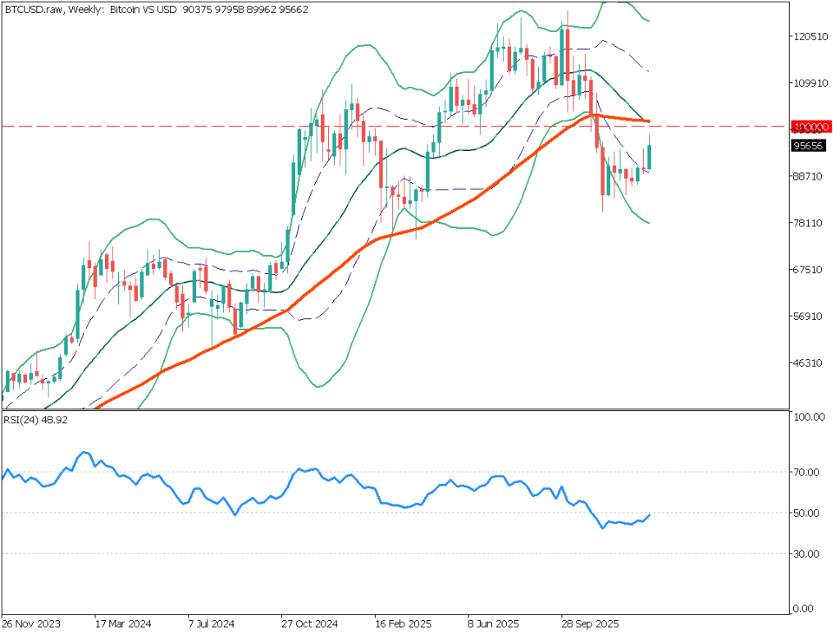Click the latest green weekly candle
The image size is (840, 634).
click(650, 157)
